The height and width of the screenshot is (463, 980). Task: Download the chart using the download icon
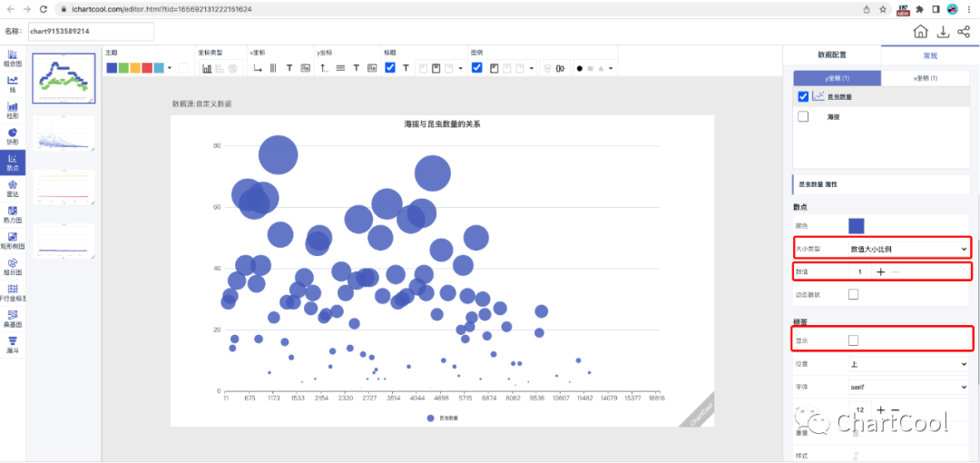pos(943,32)
